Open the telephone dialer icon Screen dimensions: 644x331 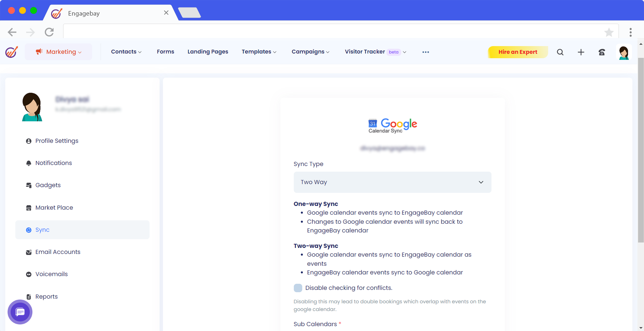pos(602,52)
